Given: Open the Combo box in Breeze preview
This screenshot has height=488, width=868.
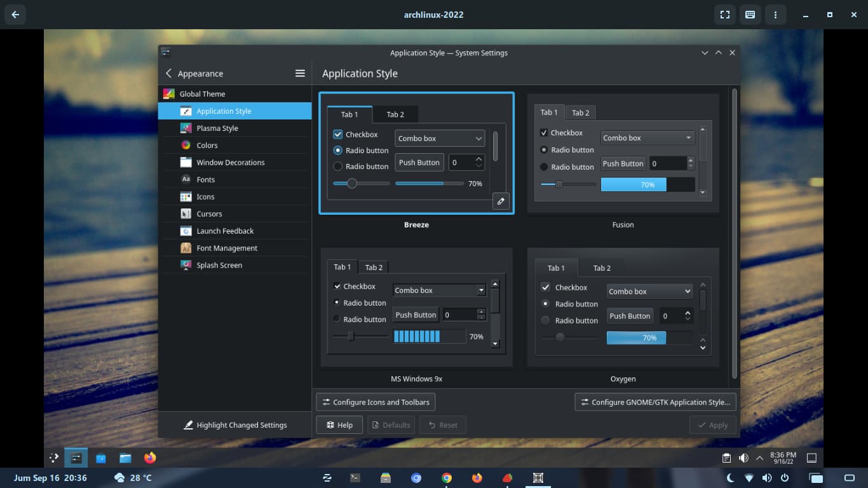Looking at the screenshot, I should point(440,139).
